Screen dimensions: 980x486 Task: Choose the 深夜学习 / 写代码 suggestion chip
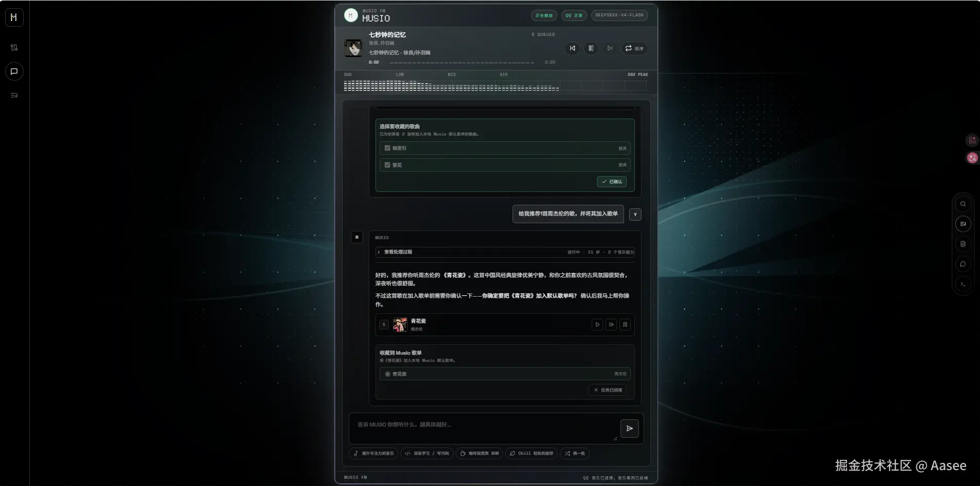tap(427, 454)
